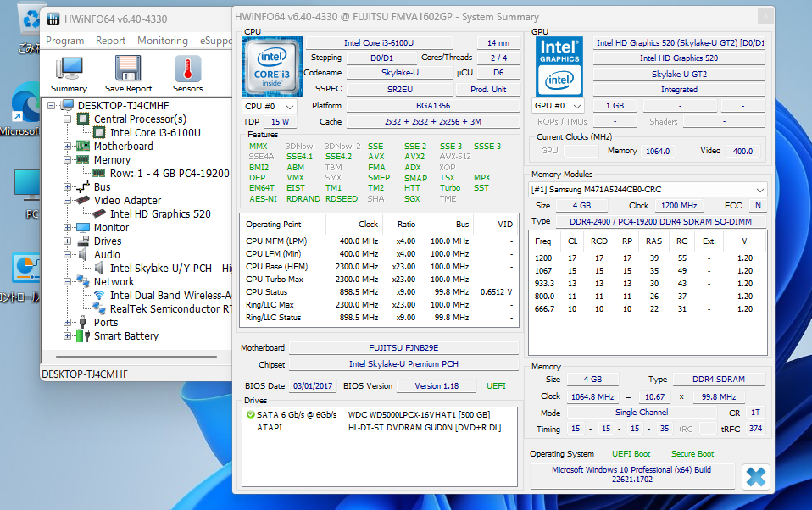This screenshot has height=510, width=812.
Task: Click the Secure Boot label
Action: pyautogui.click(x=692, y=454)
